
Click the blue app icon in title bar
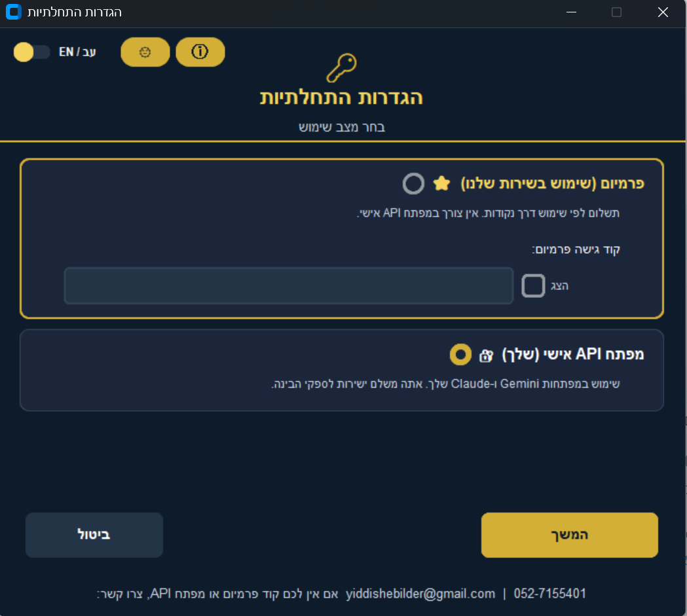click(12, 12)
